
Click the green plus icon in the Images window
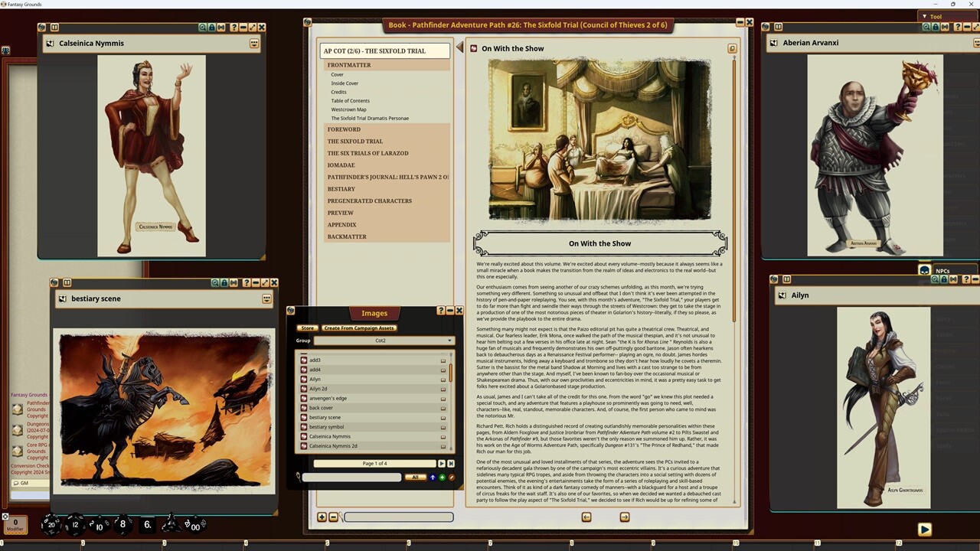coord(442,478)
